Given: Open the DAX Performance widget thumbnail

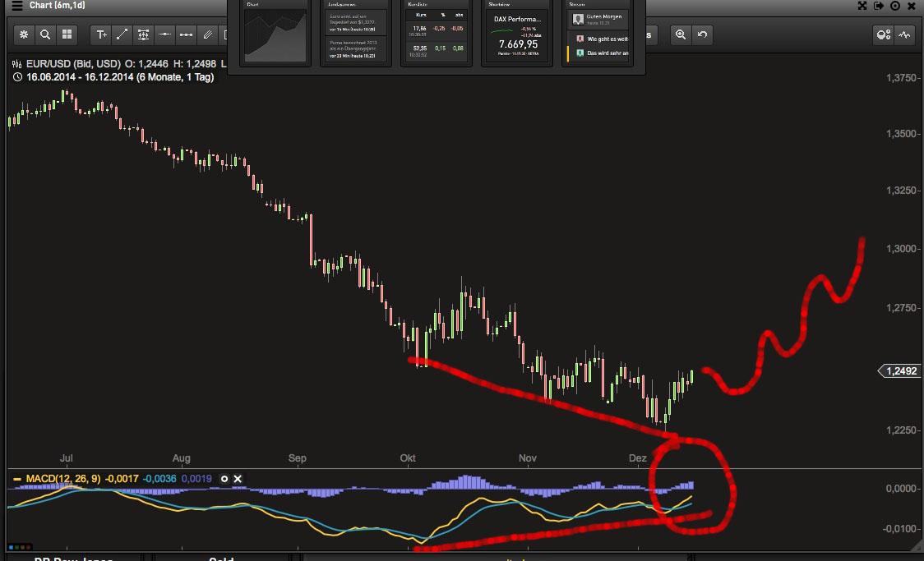Looking at the screenshot, I should 517,32.
